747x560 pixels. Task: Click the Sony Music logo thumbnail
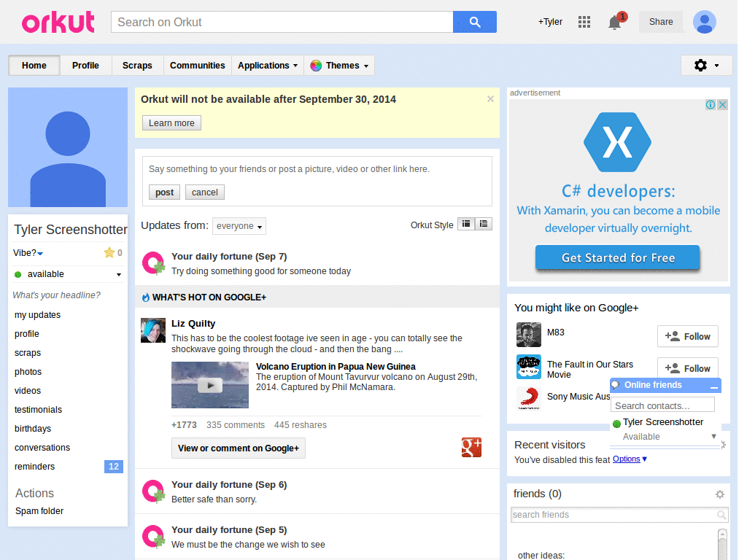point(529,399)
